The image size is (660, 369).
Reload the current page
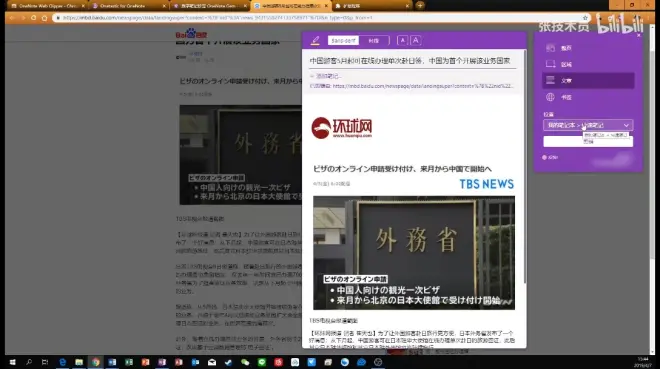pyautogui.click(x=34, y=18)
